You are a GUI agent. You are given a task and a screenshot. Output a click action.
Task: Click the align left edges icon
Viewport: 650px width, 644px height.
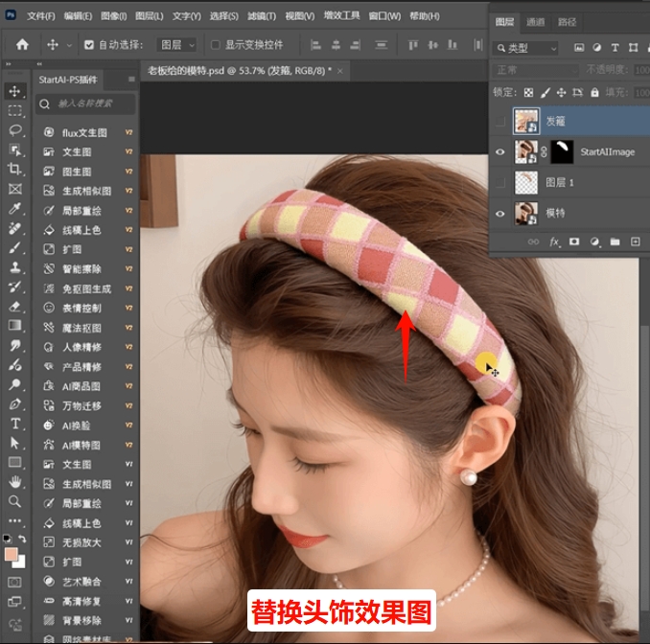pos(315,45)
